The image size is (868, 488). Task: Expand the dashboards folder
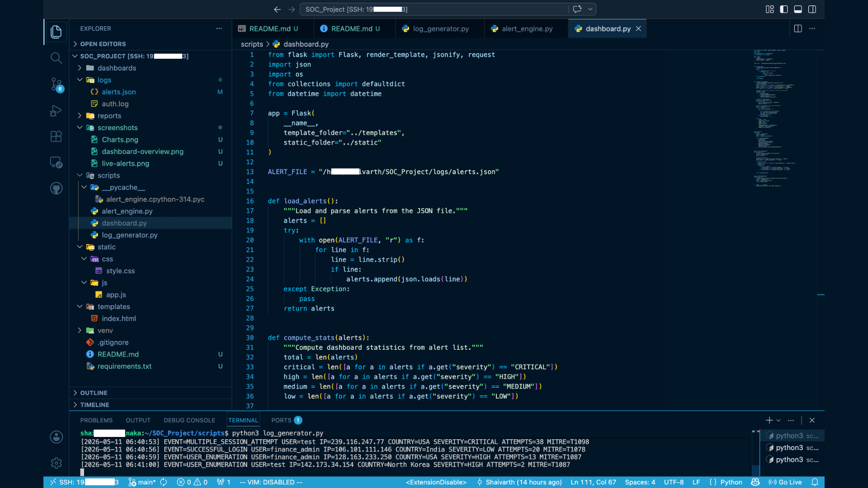click(117, 68)
